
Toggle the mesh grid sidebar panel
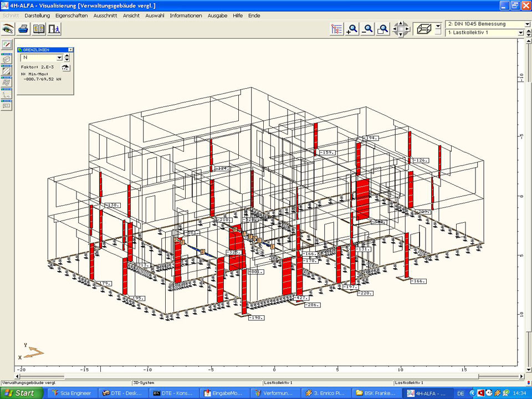[x=7, y=83]
